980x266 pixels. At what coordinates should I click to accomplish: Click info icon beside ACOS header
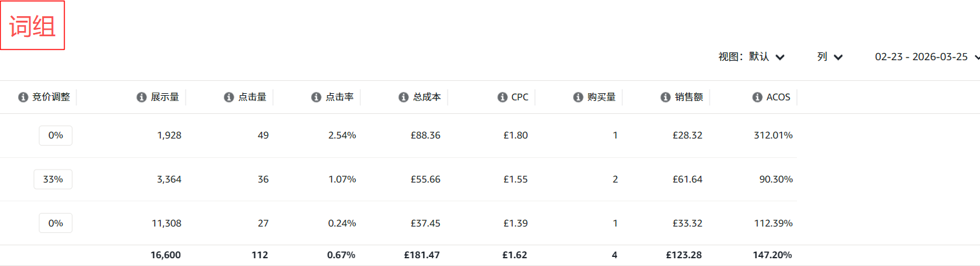point(757,97)
